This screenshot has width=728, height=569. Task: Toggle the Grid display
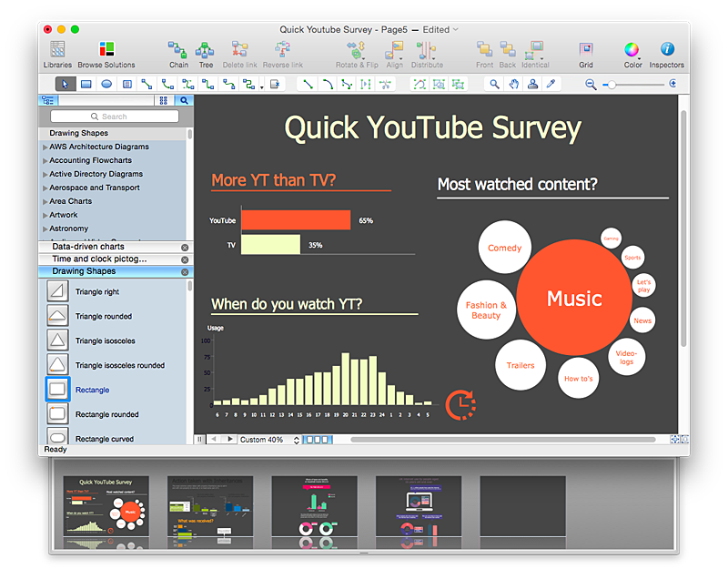(x=586, y=55)
